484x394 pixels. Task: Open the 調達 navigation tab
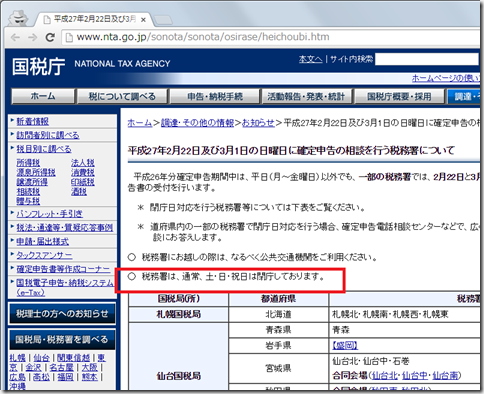coord(463,96)
